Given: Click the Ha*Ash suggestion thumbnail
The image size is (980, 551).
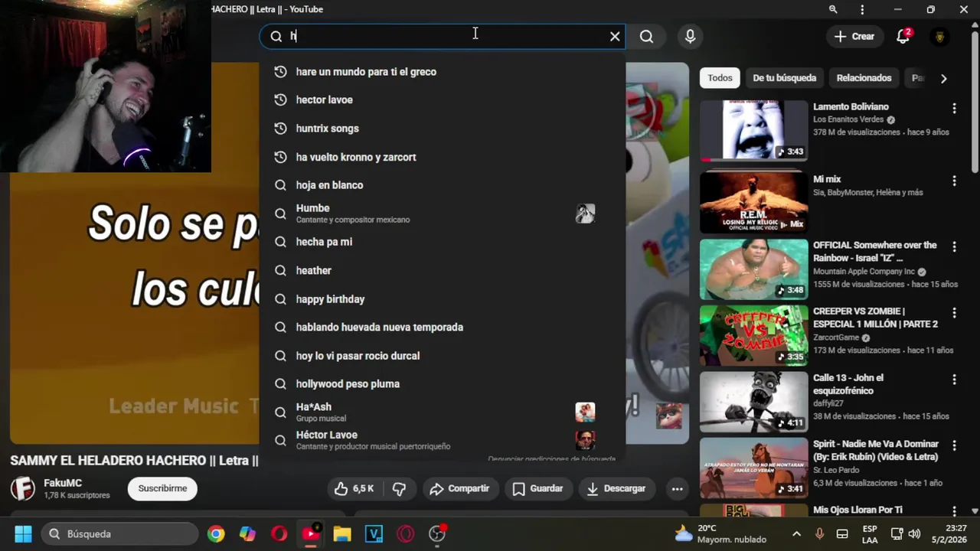Looking at the screenshot, I should [x=585, y=412].
